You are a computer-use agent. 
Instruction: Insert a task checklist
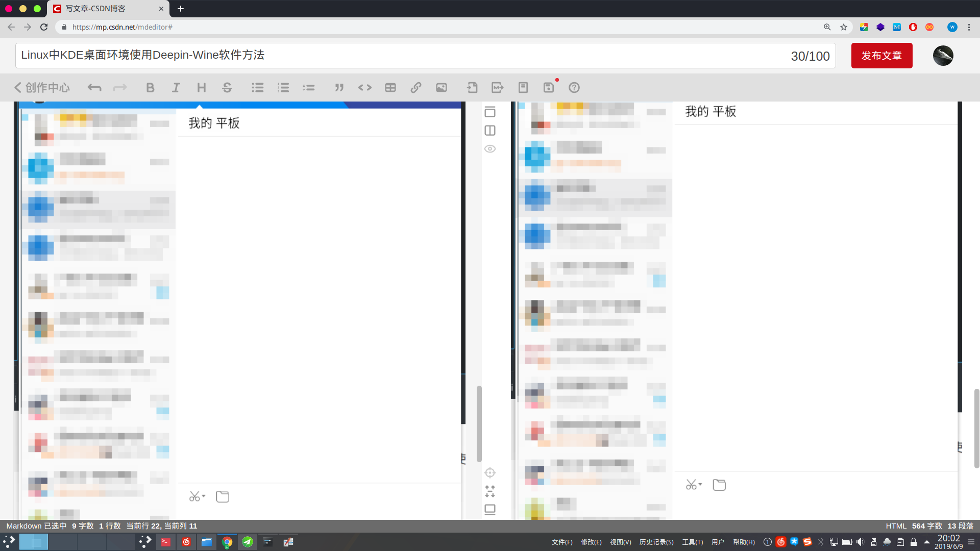pyautogui.click(x=309, y=87)
